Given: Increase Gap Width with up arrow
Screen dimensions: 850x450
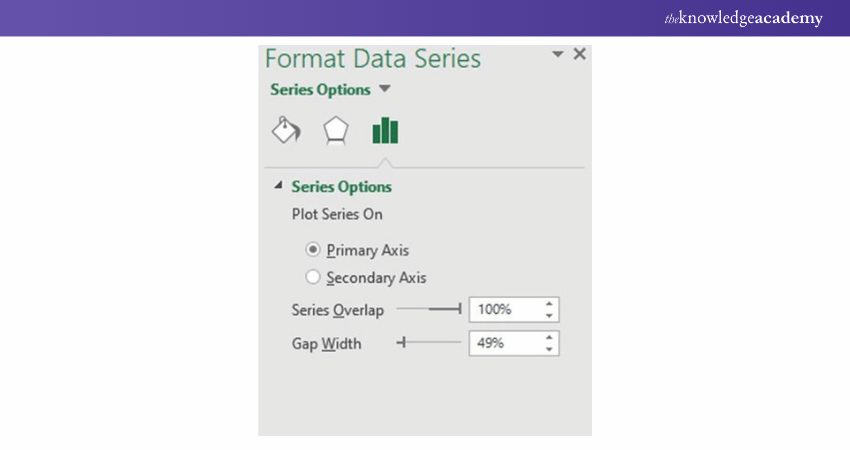Looking at the screenshot, I should click(x=549, y=337).
